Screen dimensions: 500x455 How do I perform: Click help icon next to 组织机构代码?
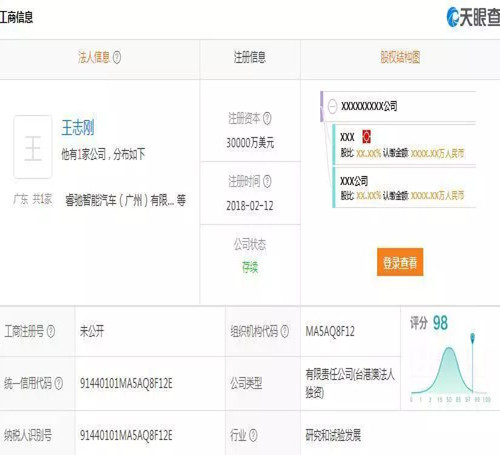pyautogui.click(x=284, y=331)
